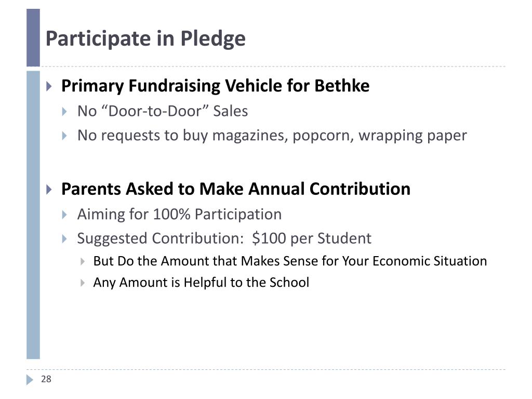Image resolution: width=532 pixels, height=399 pixels.
Task: Click the $100 per Student text
Action: pyautogui.click(x=312, y=238)
